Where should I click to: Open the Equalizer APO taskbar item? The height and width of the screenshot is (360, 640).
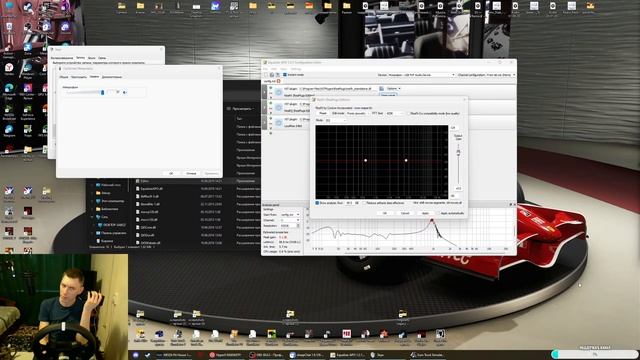click(347, 355)
